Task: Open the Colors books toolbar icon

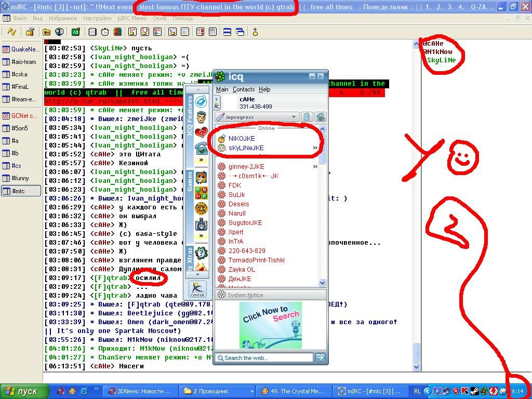Action: [117, 32]
